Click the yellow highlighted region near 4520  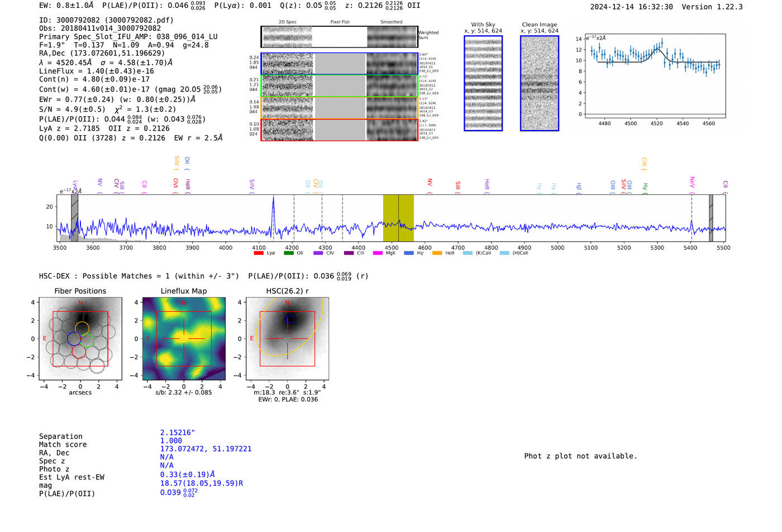tap(398, 218)
